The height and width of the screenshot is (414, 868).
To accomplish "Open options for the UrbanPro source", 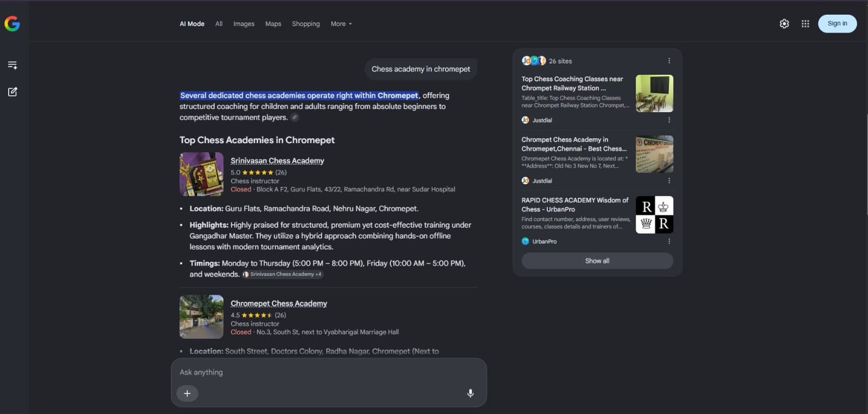I will click(x=669, y=242).
